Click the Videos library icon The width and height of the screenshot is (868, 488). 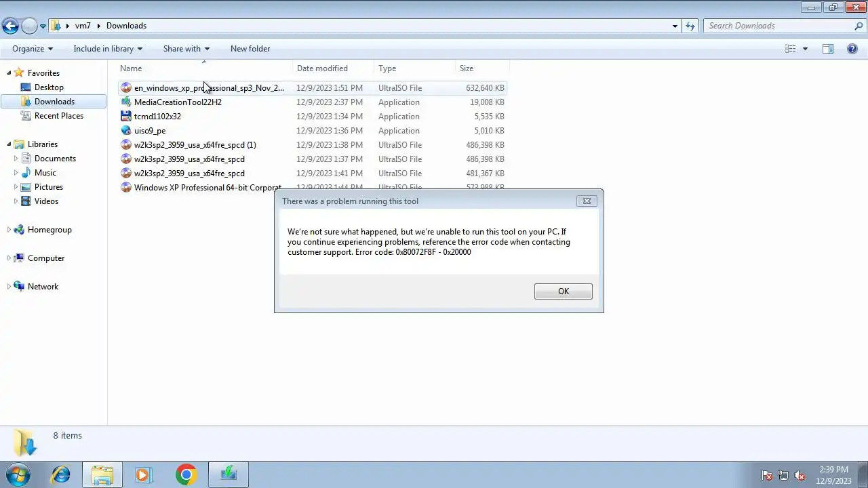click(26, 201)
